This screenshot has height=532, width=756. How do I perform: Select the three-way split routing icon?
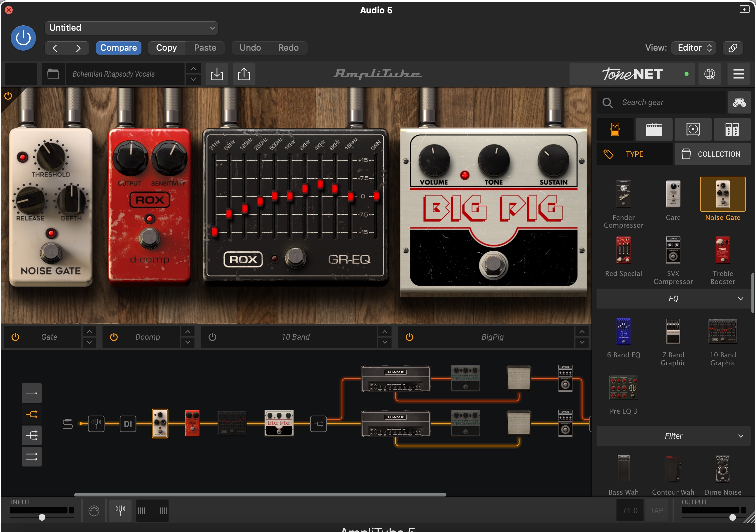(x=32, y=435)
